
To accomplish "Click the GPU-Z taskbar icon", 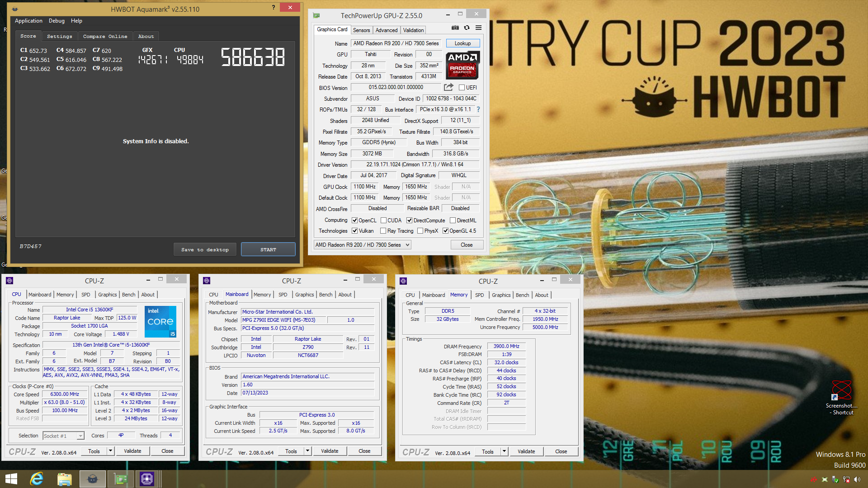I will click(120, 479).
